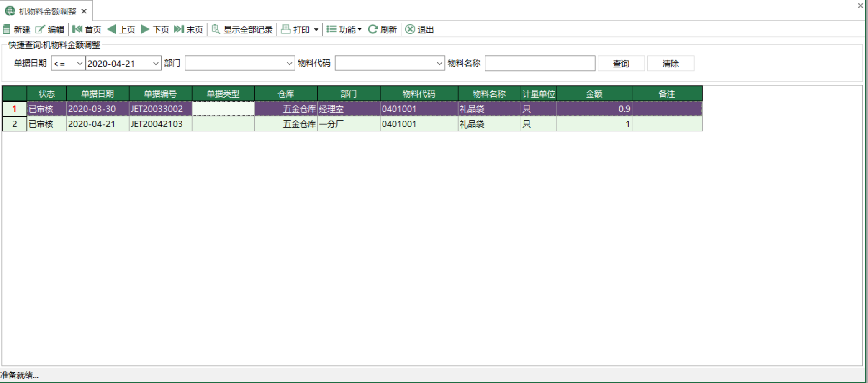Select row number 1 header
The width and height of the screenshot is (868, 383).
click(15, 109)
